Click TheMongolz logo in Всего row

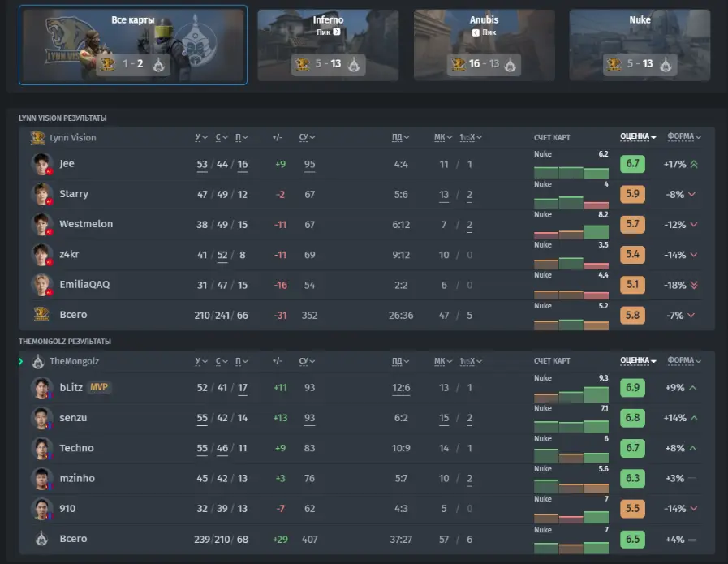[x=41, y=539]
